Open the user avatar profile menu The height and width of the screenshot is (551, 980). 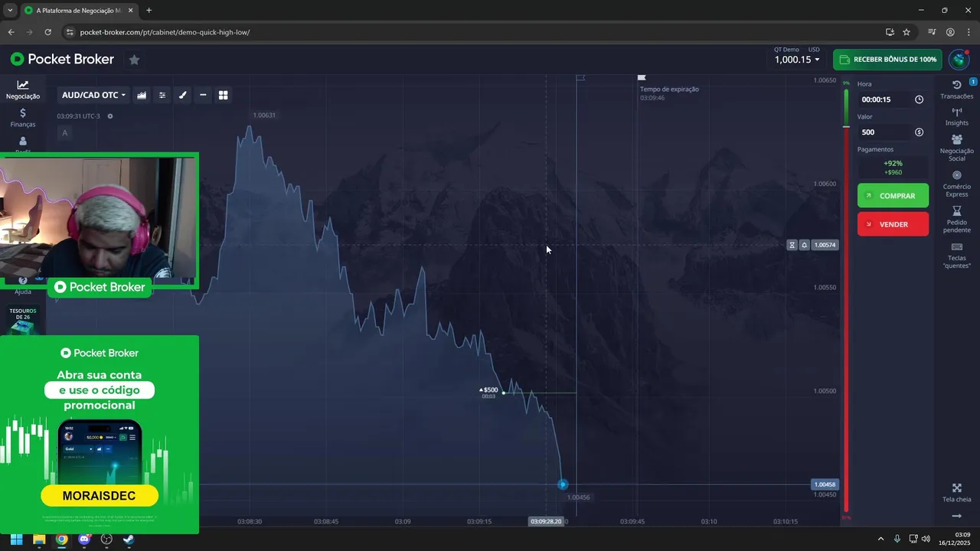[x=959, y=60]
